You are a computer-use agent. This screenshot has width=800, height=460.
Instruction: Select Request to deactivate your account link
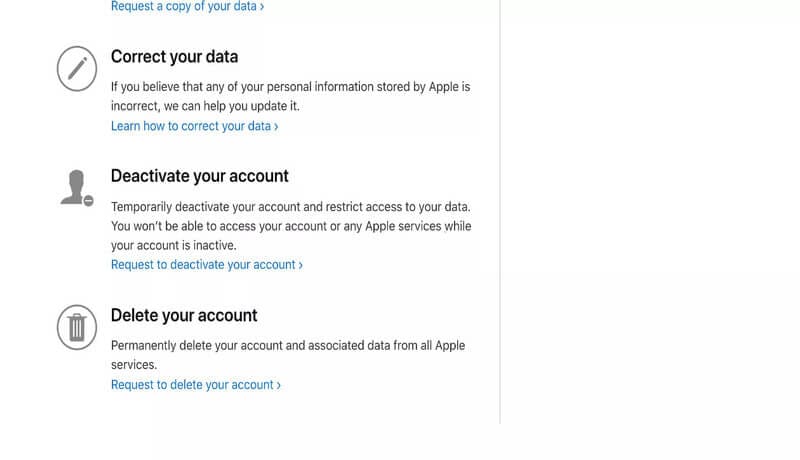pyautogui.click(x=203, y=265)
